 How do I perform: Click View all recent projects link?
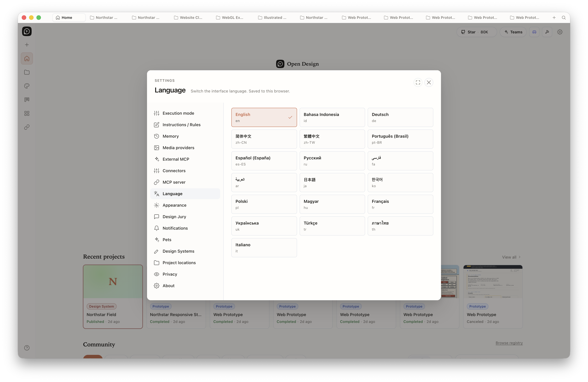click(511, 257)
